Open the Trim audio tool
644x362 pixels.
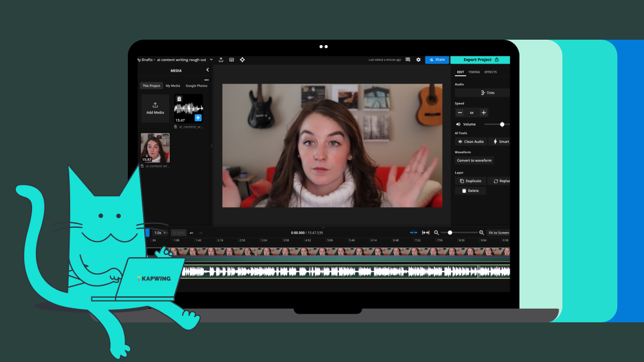[x=487, y=92]
